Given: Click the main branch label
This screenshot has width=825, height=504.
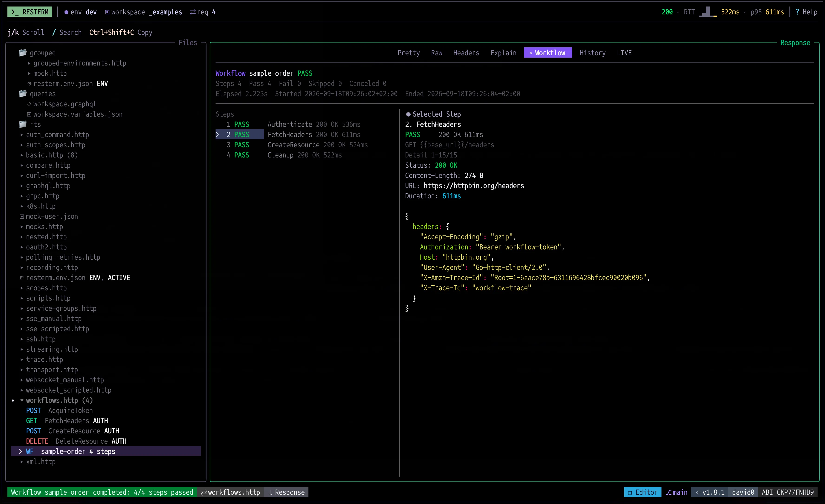Looking at the screenshot, I should click(x=680, y=492).
